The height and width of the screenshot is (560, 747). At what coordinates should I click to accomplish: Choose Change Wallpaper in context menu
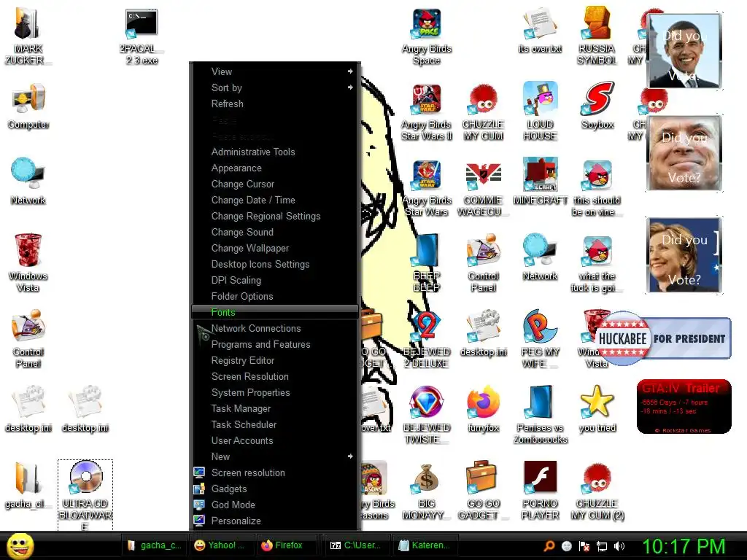click(275, 248)
